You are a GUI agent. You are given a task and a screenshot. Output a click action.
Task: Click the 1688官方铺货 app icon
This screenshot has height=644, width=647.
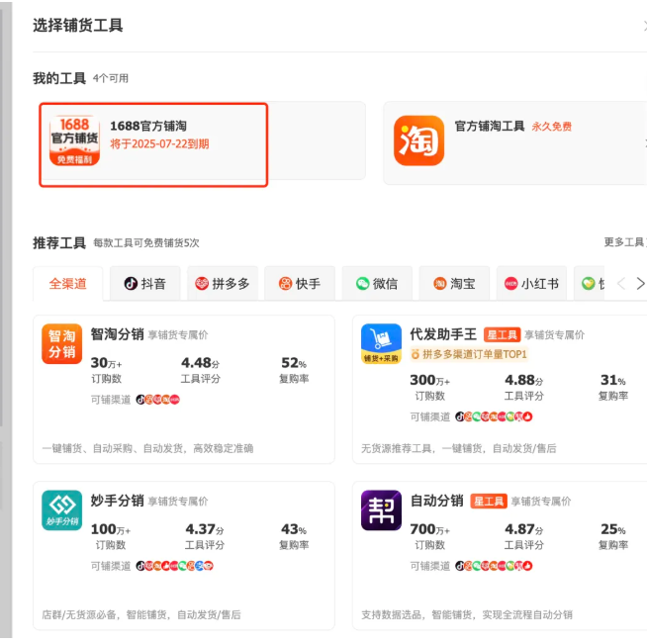click(74, 140)
